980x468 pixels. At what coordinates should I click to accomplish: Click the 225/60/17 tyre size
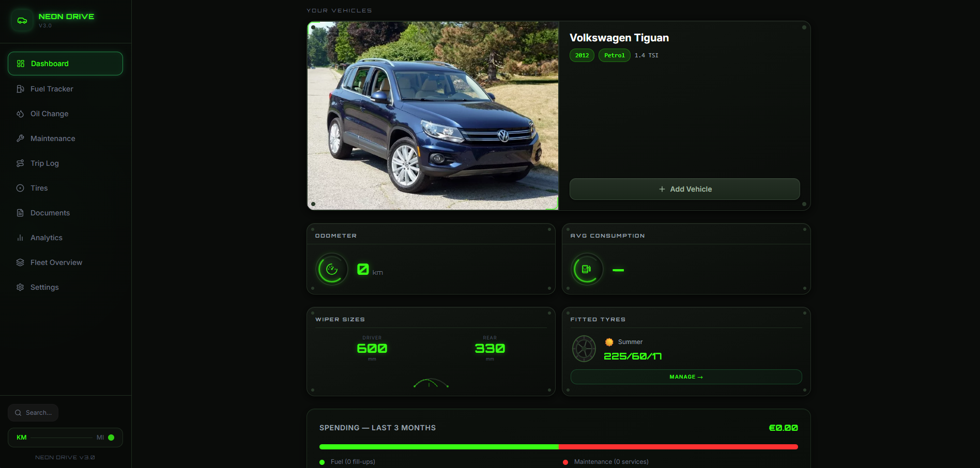click(633, 356)
